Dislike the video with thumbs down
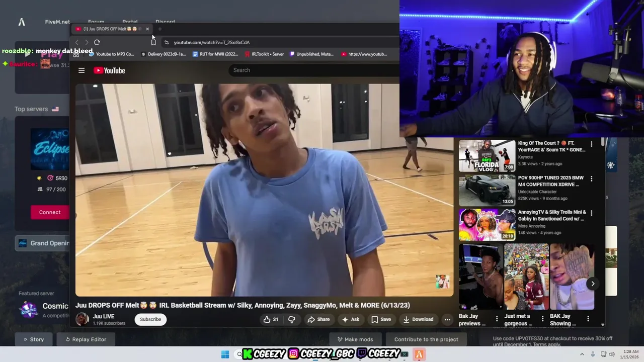The width and height of the screenshot is (644, 362). 291,319
